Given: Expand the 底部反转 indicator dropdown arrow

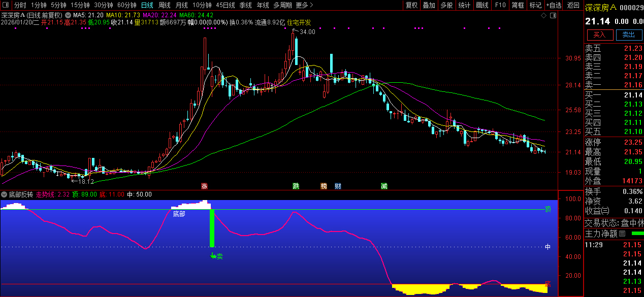Looking at the screenshot, I should (4, 194).
